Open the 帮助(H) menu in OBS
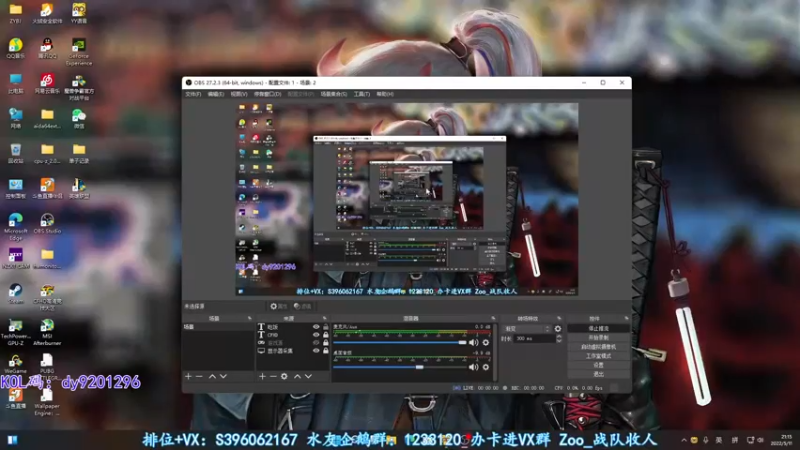 point(385,94)
